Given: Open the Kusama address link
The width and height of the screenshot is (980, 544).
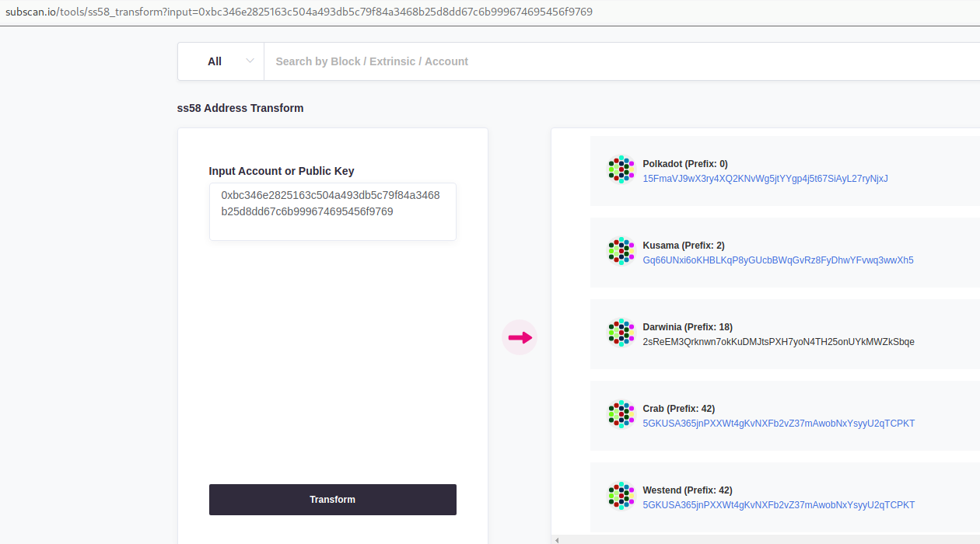Looking at the screenshot, I should (778, 260).
